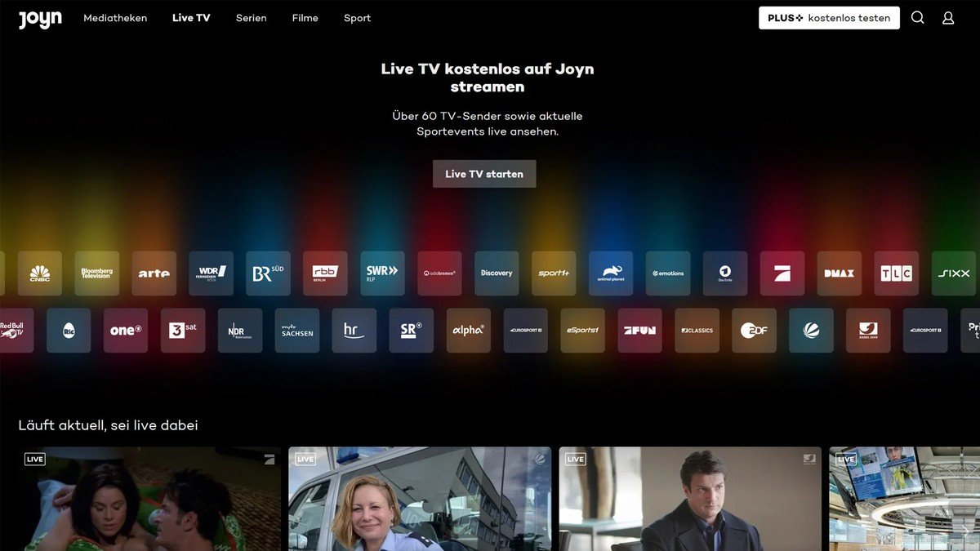Select the Bloomberg Television channel tile
Screen dimensions: 980x551
tap(96, 273)
